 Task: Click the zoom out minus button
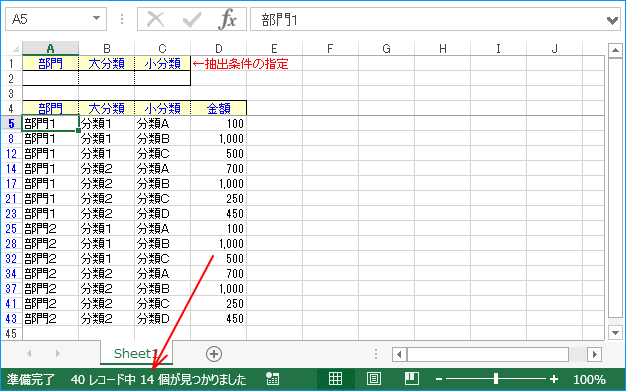[439, 379]
